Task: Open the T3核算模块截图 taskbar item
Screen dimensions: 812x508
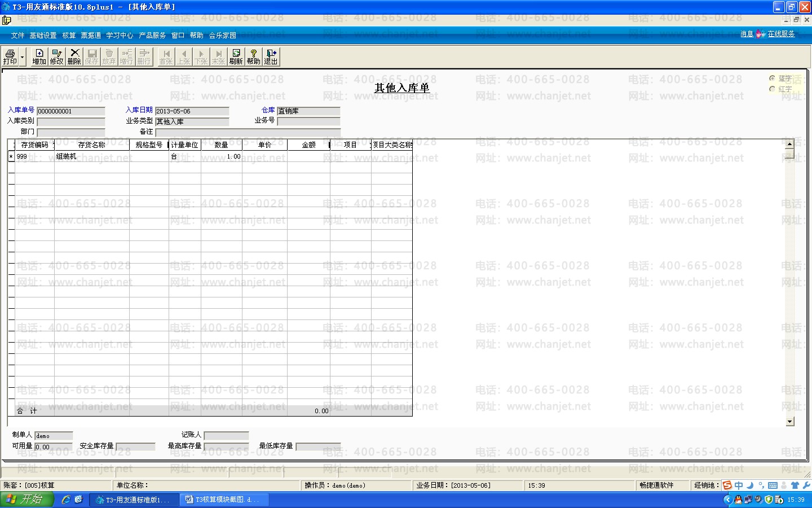Action: tap(224, 500)
